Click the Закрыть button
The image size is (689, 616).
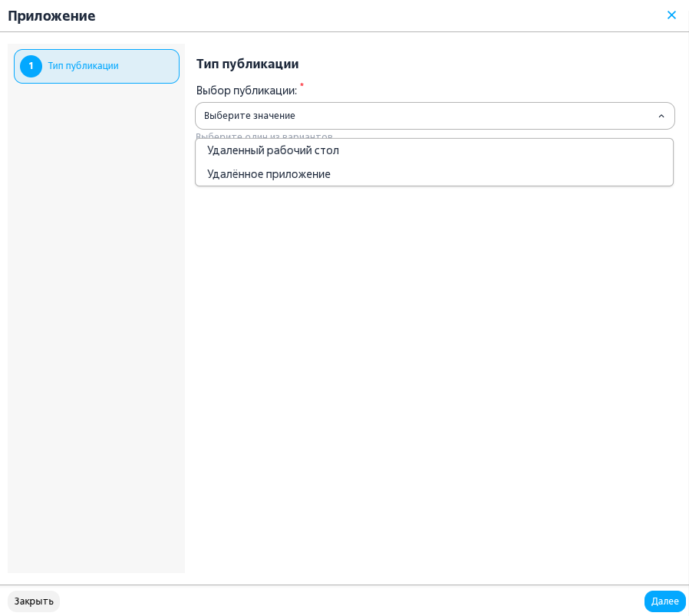coord(34,601)
